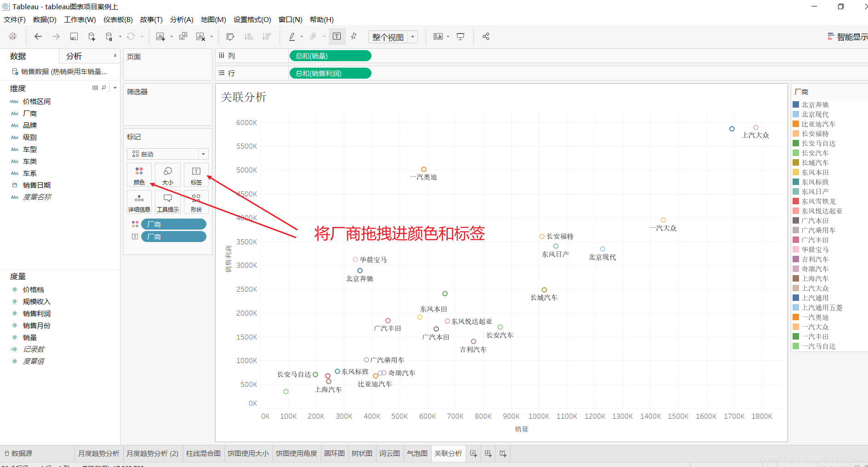The width and height of the screenshot is (868, 467).
Task: Click the new dashboard tab icon
Action: point(488,454)
